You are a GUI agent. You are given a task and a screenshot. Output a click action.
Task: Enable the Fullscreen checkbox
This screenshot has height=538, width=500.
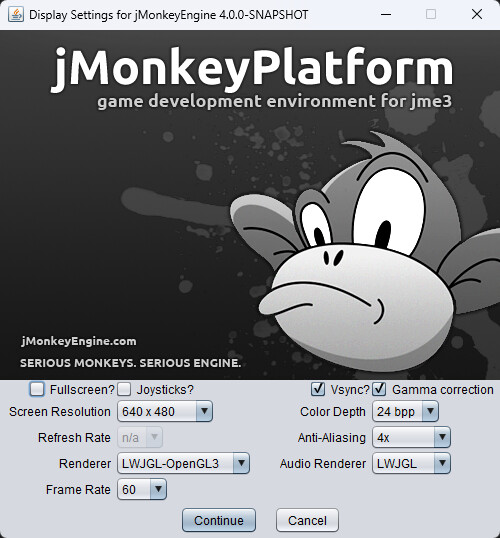coord(37,389)
